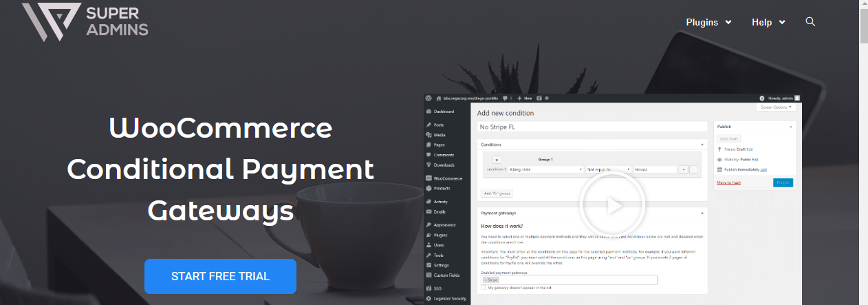Image resolution: width=868 pixels, height=305 pixels.
Task: Expand the Plugins navigation menu
Action: click(x=708, y=22)
